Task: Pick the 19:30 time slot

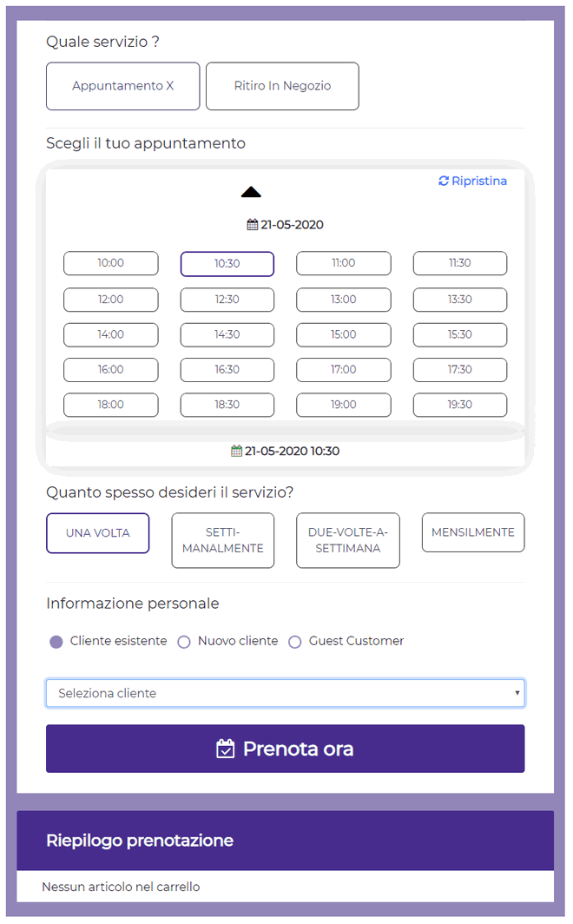Action: pyautogui.click(x=460, y=405)
